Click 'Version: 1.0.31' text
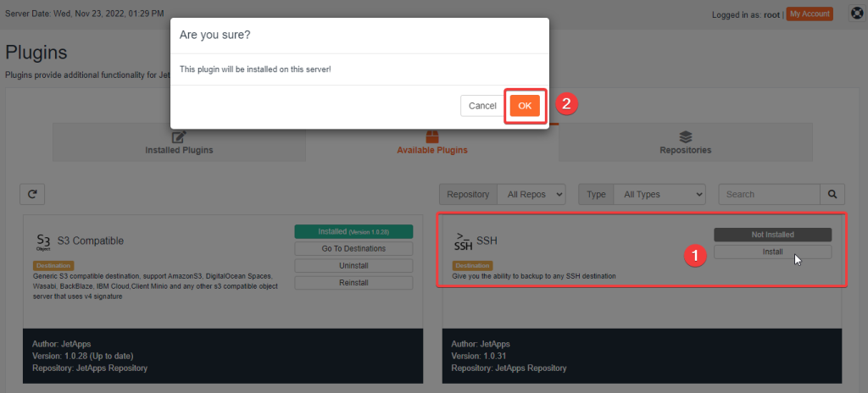The height and width of the screenshot is (393, 868). 478,356
